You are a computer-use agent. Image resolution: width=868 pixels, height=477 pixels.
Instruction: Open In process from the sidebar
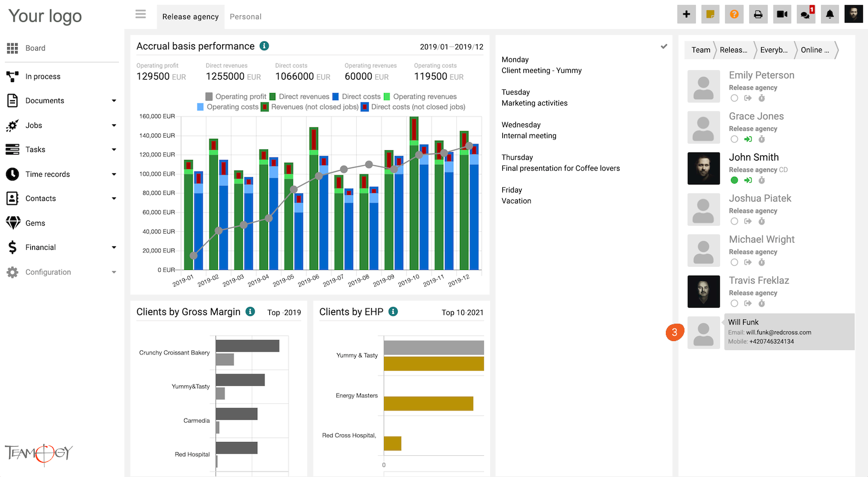(42, 77)
